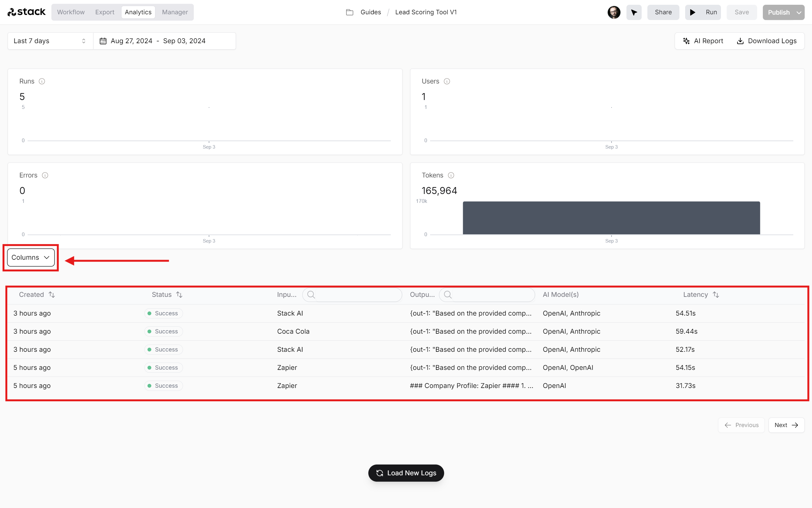
Task: Click the Errors info icon
Action: [x=45, y=175]
